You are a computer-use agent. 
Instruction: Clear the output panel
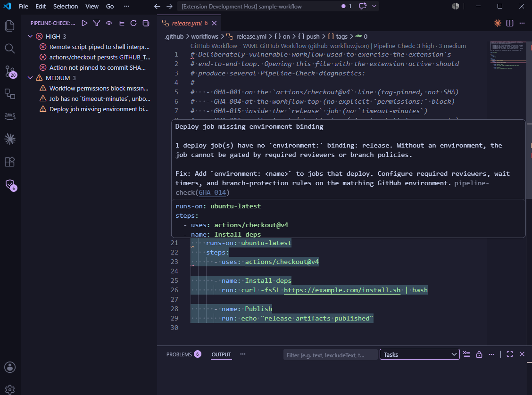click(466, 354)
